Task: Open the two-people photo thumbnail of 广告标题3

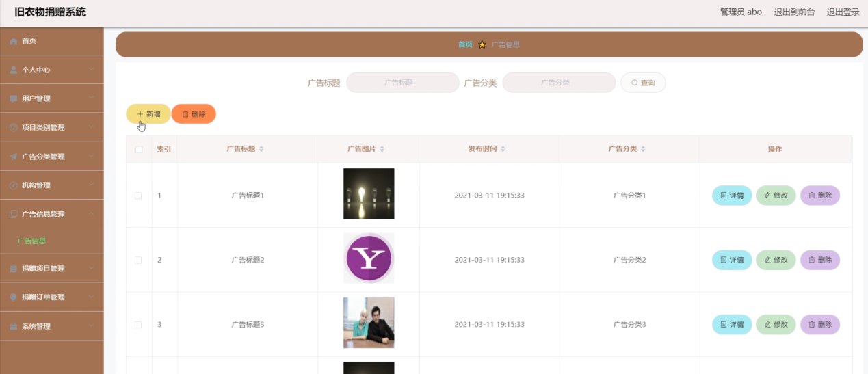Action: (369, 323)
